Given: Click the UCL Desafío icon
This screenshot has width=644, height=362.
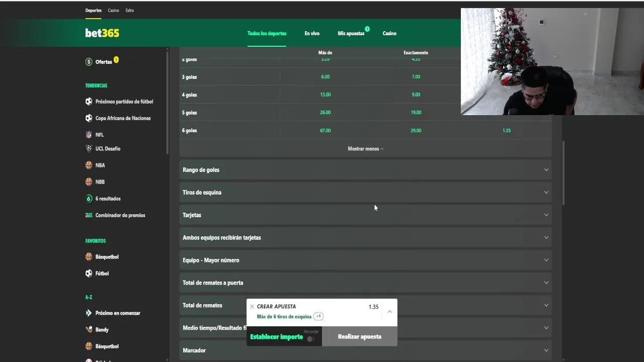Looking at the screenshot, I should (x=89, y=148).
